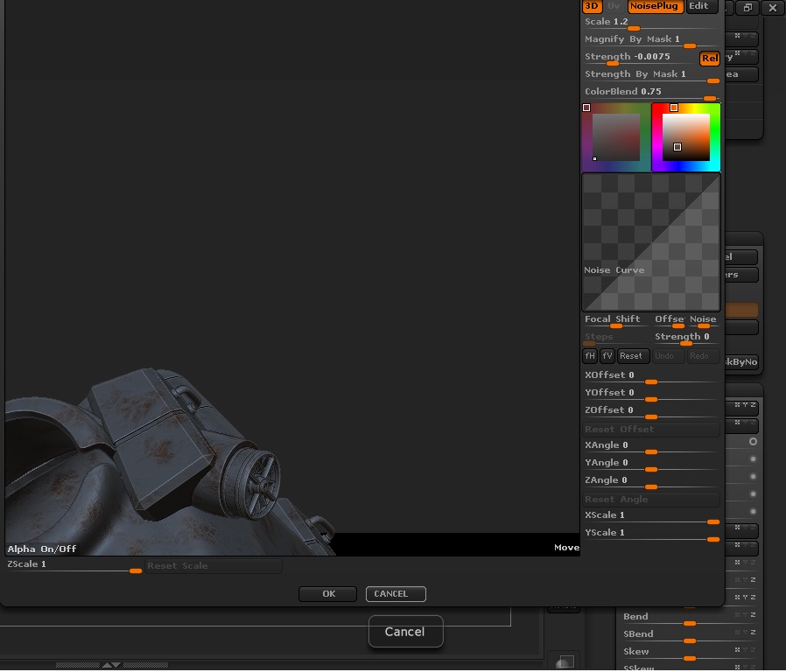Reset the Noise Curve

point(631,356)
